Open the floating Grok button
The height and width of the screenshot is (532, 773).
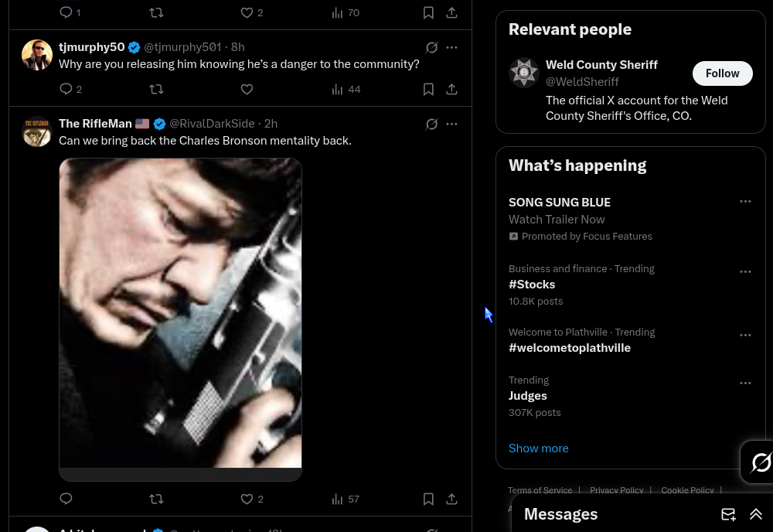tap(761, 462)
